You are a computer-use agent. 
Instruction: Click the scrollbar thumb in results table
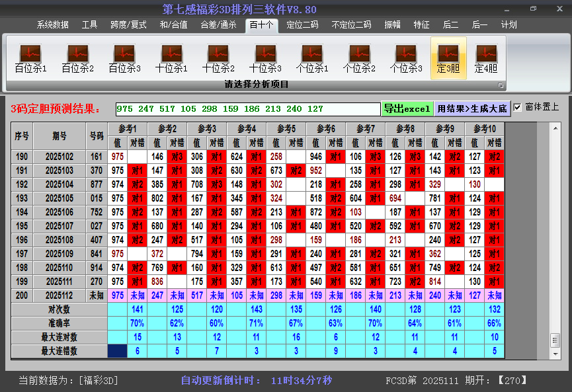pos(555,340)
